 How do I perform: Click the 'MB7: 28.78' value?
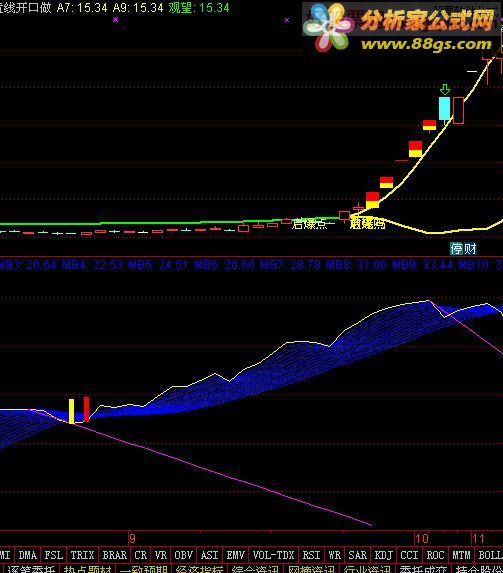pos(290,265)
